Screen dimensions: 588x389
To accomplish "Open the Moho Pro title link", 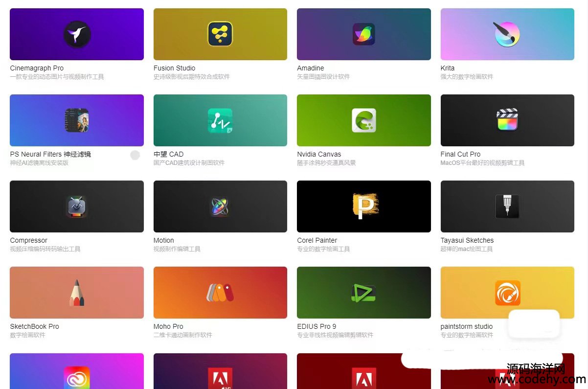I will (168, 326).
